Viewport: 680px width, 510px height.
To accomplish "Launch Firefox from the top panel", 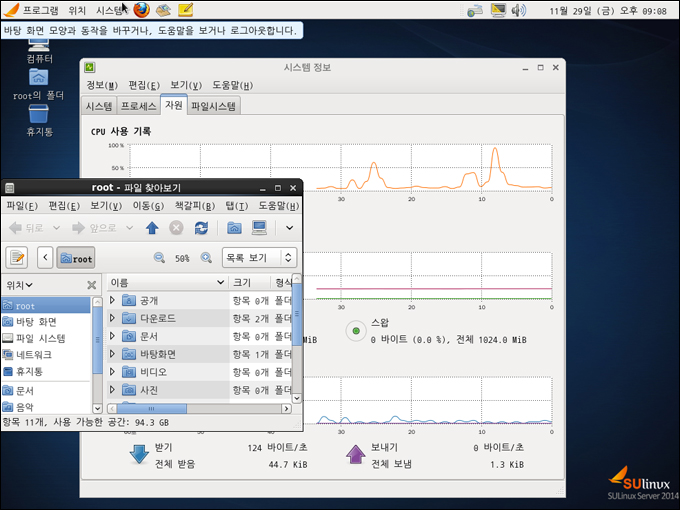I will tap(140, 10).
